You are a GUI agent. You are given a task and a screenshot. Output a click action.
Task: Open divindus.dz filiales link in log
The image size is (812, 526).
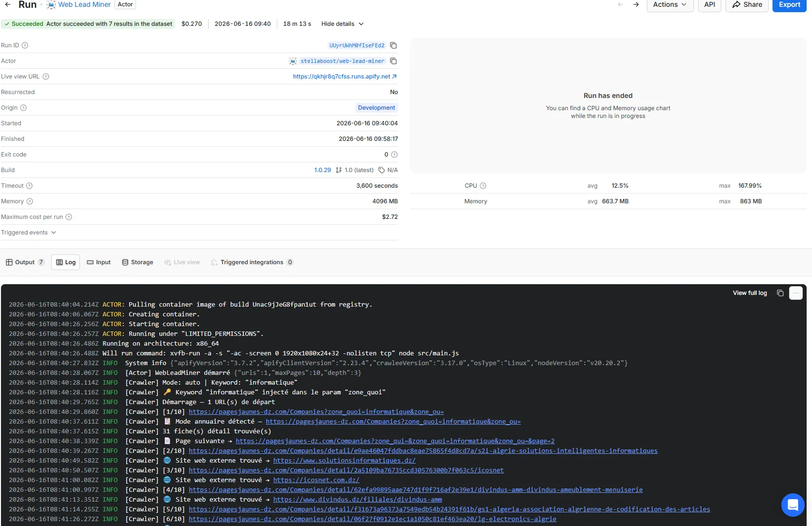357,500
